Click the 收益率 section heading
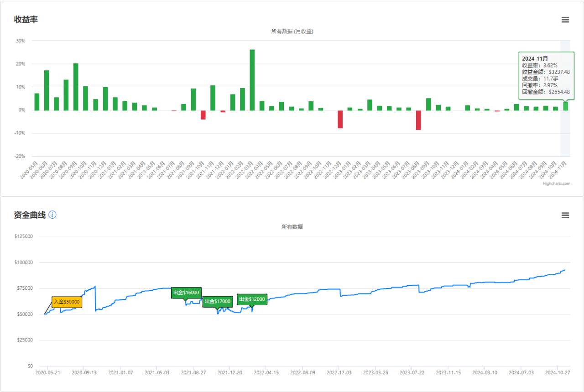Viewport: 584px width, 392px height. [x=26, y=20]
